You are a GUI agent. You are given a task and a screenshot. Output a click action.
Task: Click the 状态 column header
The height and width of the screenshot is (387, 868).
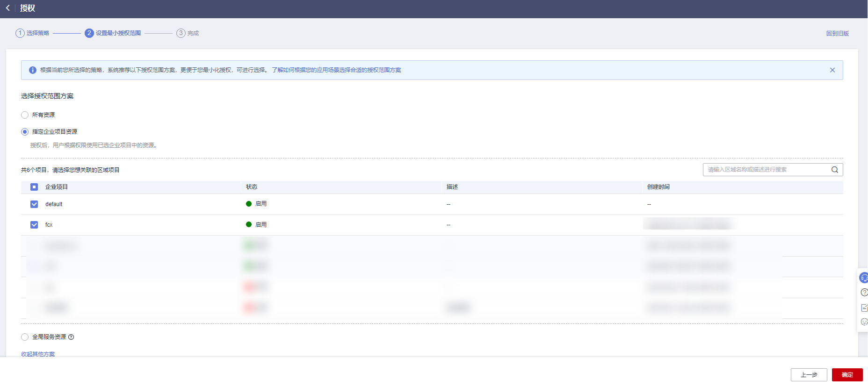tap(252, 187)
